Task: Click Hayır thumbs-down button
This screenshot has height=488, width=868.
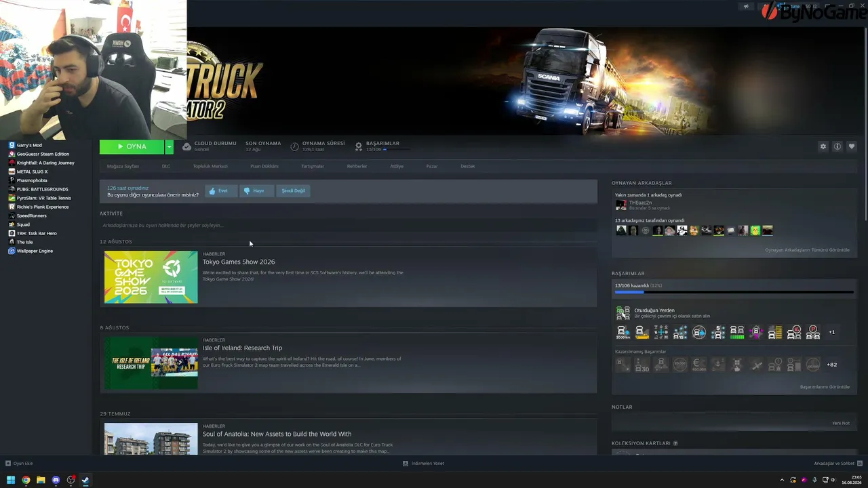Action: pos(256,191)
